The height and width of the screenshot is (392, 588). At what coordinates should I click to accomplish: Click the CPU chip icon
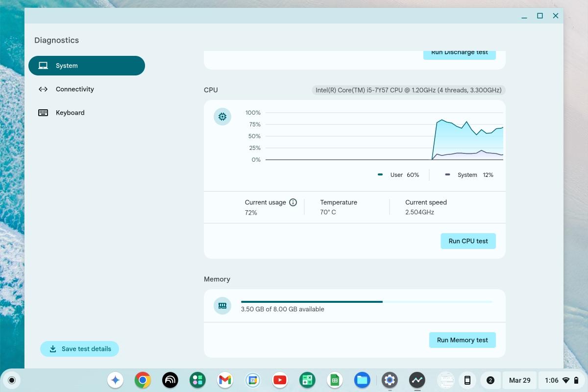coord(222,117)
